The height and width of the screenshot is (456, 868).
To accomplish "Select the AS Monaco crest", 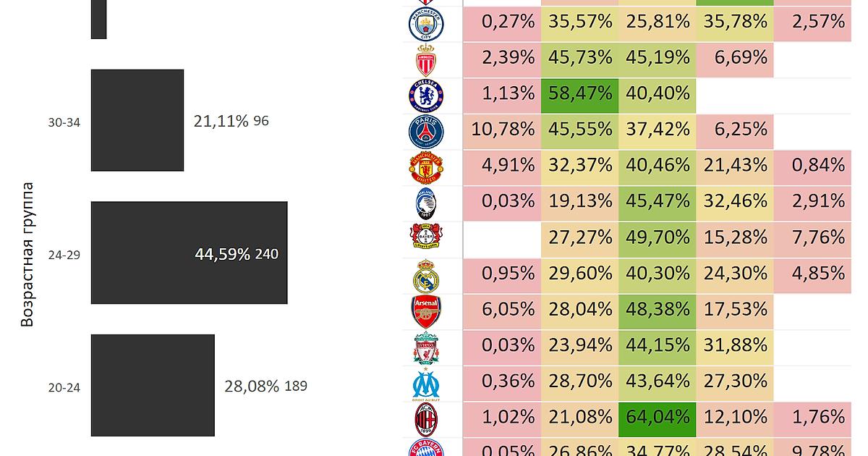I will click(425, 60).
